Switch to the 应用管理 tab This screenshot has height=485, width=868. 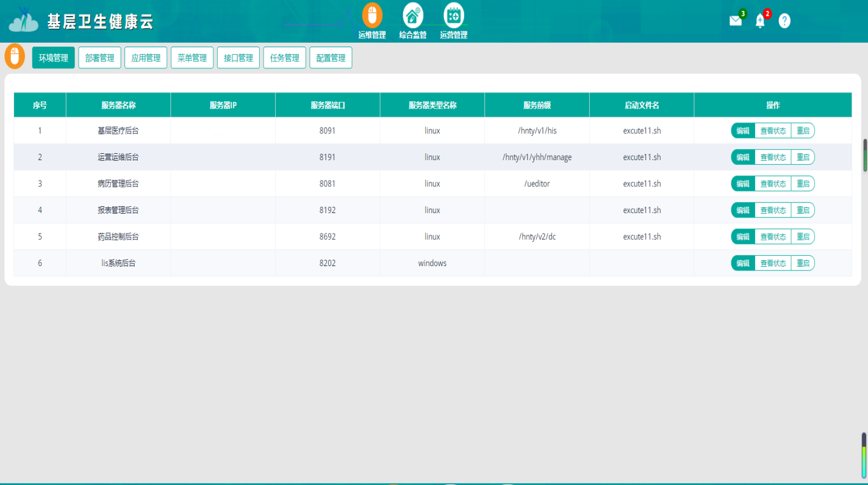(x=146, y=57)
